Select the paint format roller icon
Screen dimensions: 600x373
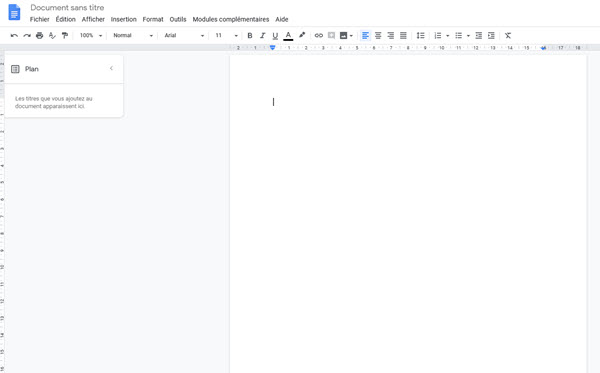[x=65, y=36]
